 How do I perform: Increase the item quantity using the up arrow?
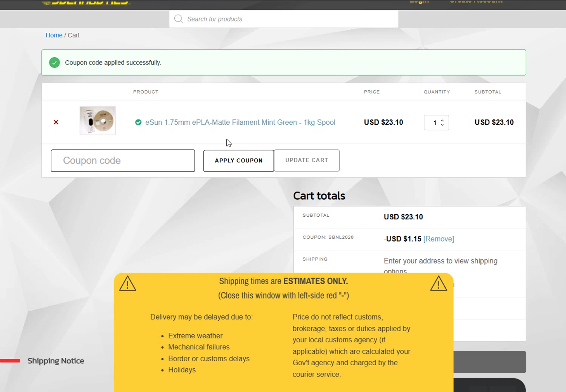[x=442, y=120]
